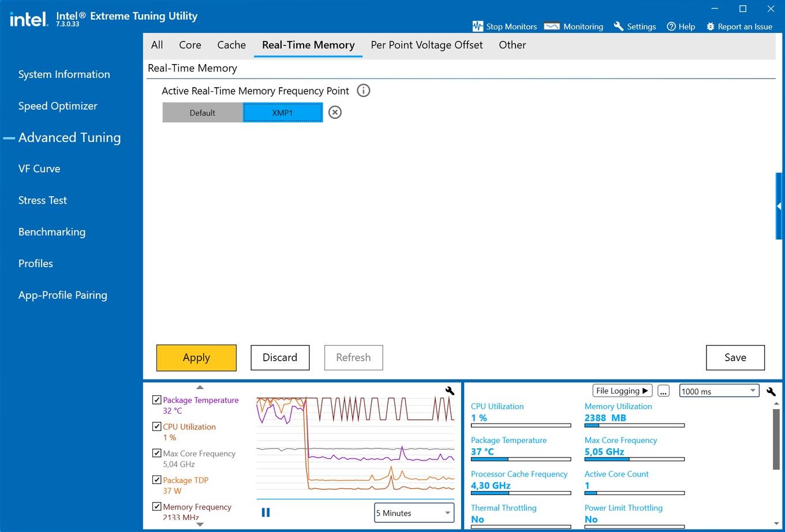
Task: Open Help via the question mark icon
Action: coord(671,26)
